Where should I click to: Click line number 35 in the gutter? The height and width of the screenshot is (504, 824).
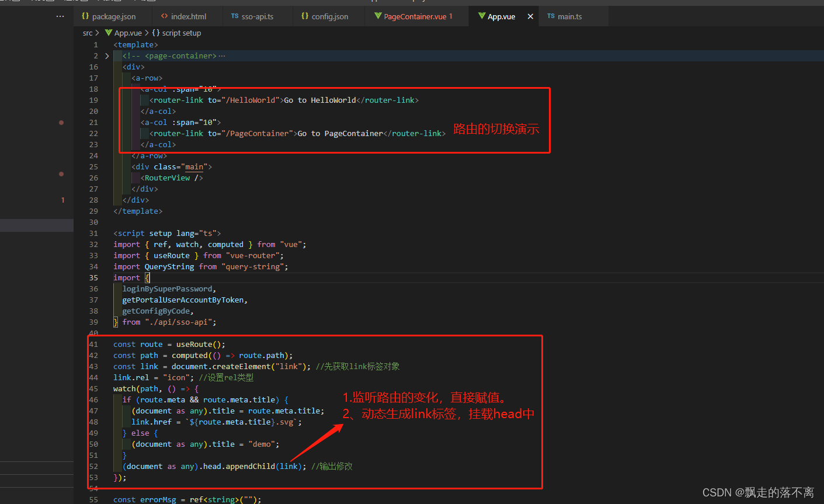pos(93,278)
